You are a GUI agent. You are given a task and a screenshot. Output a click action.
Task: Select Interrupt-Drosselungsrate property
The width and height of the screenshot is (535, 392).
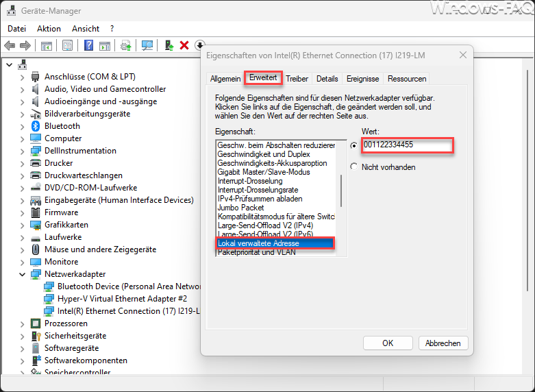coord(258,190)
